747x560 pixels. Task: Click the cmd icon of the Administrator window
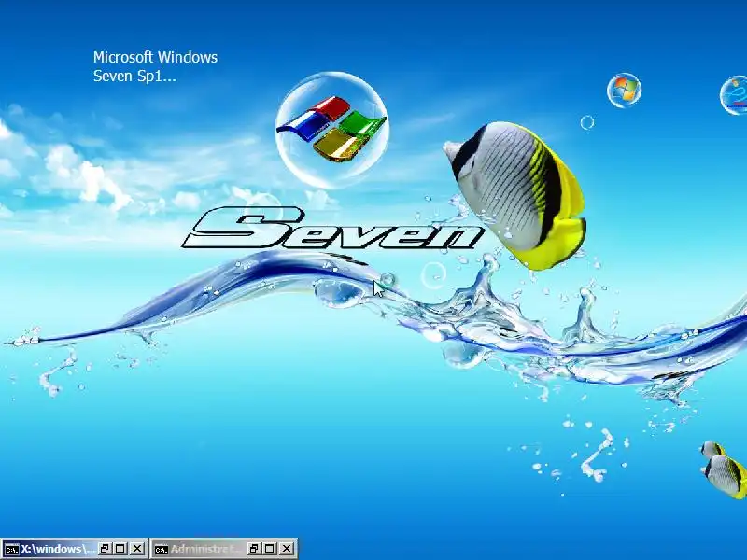(162, 549)
